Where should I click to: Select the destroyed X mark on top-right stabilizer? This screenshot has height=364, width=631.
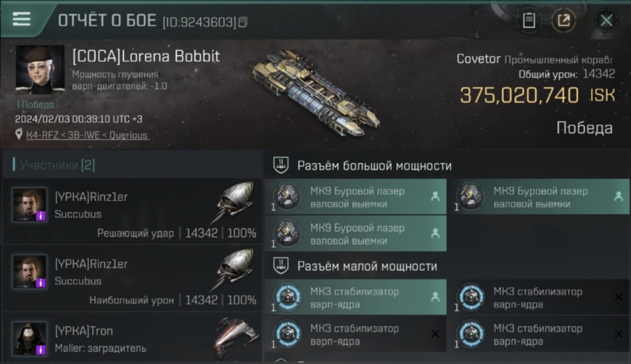click(x=618, y=297)
